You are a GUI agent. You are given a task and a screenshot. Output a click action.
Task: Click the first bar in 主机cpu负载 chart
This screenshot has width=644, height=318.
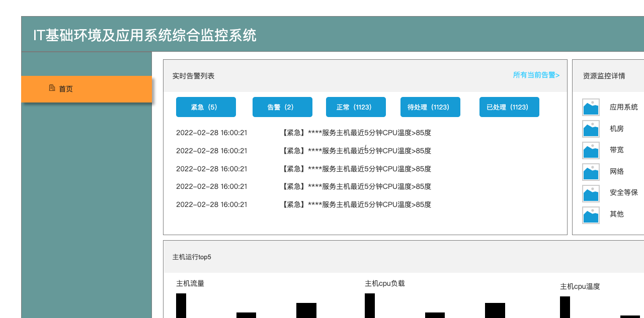(370, 305)
